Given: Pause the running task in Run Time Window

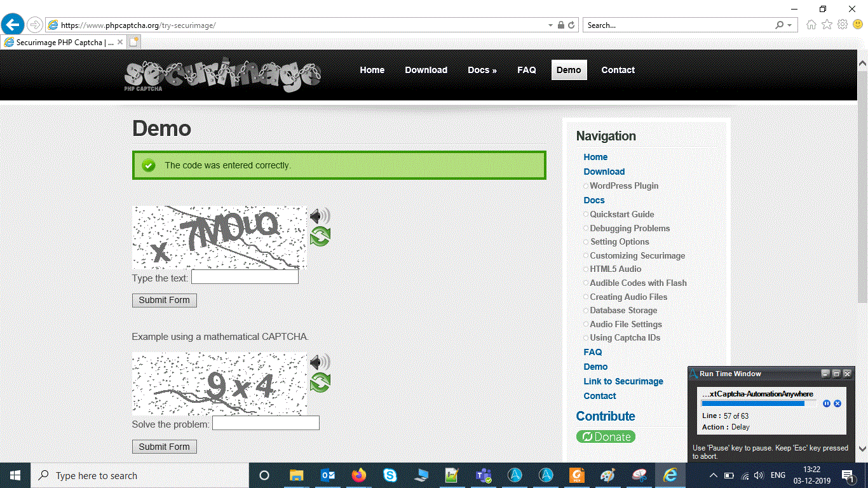Looking at the screenshot, I should pyautogui.click(x=827, y=403).
